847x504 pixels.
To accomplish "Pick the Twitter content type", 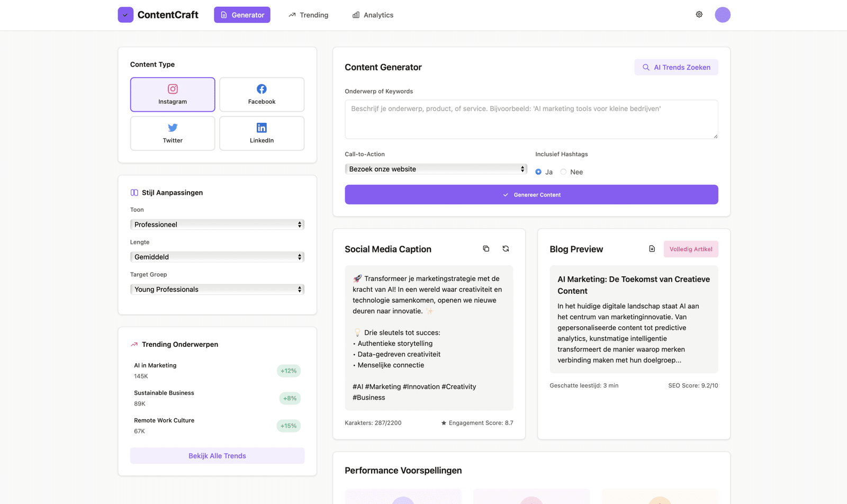I will pos(173,133).
